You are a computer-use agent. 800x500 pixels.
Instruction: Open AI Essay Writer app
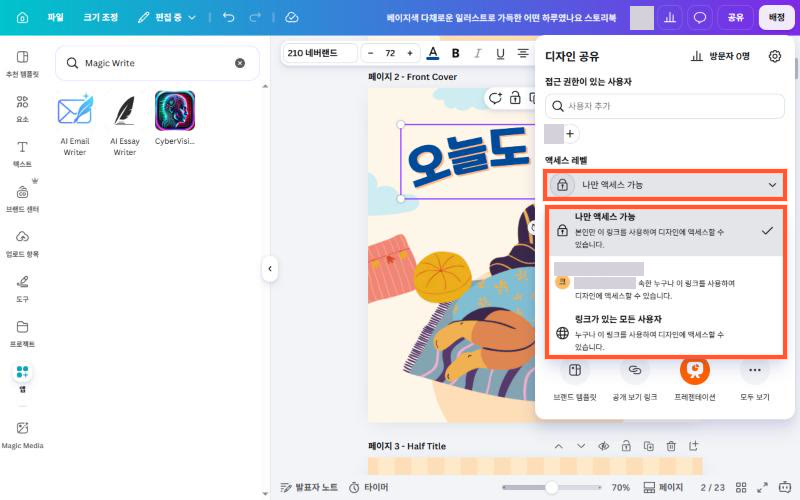pyautogui.click(x=124, y=124)
